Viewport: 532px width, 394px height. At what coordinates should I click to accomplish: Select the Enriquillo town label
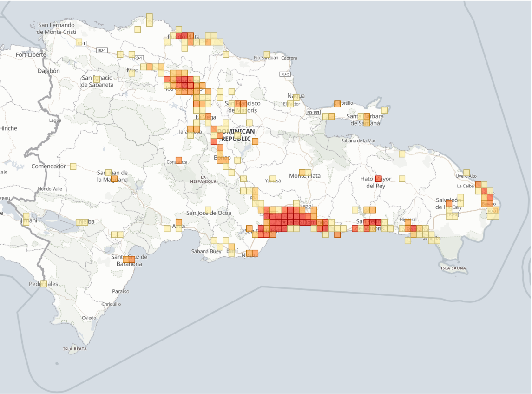[x=112, y=304]
